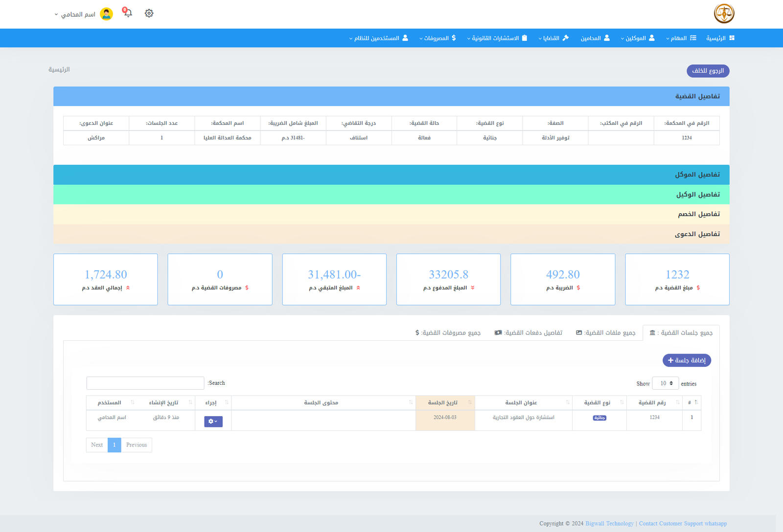Click the الرئيسية grid icon in navbar
Screen dimensions: 783x532
(x=732, y=38)
